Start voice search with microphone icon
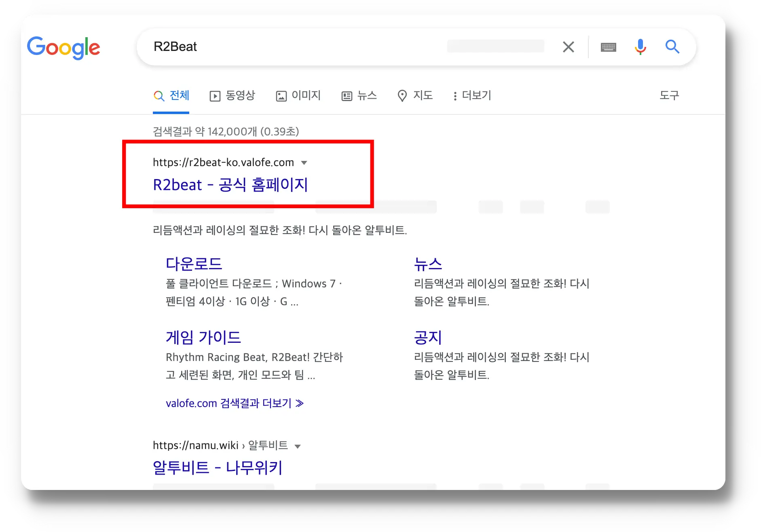This screenshot has width=761, height=532. click(x=640, y=47)
